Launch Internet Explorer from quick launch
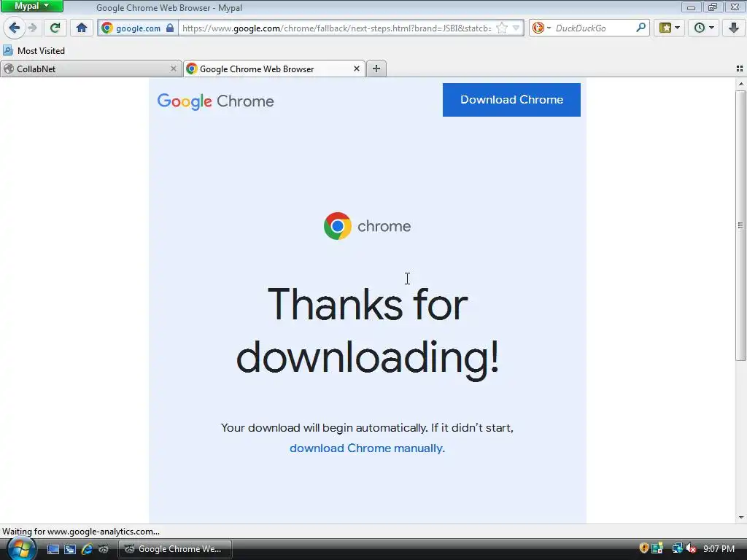Screen dimensions: 747x560 click(x=87, y=549)
